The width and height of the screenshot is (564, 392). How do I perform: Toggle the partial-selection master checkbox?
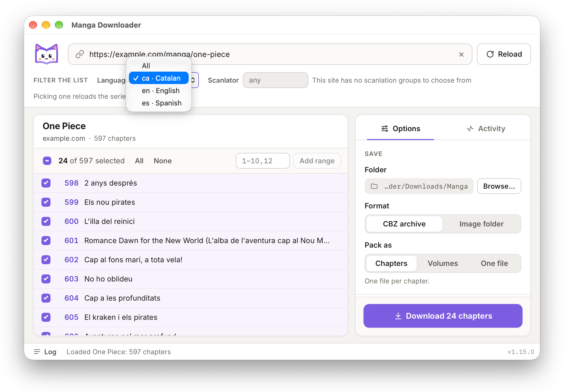(47, 161)
